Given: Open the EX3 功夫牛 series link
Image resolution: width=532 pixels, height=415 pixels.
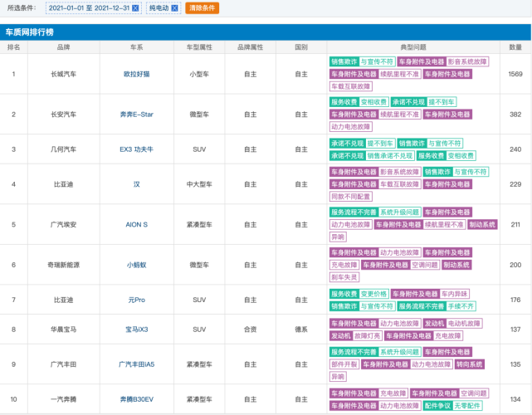Looking at the screenshot, I should pos(137,149).
